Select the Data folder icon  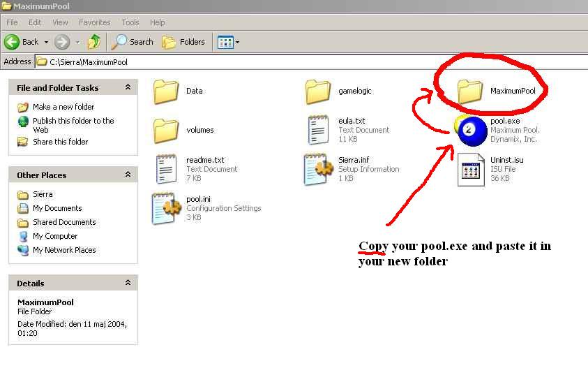pyautogui.click(x=166, y=91)
